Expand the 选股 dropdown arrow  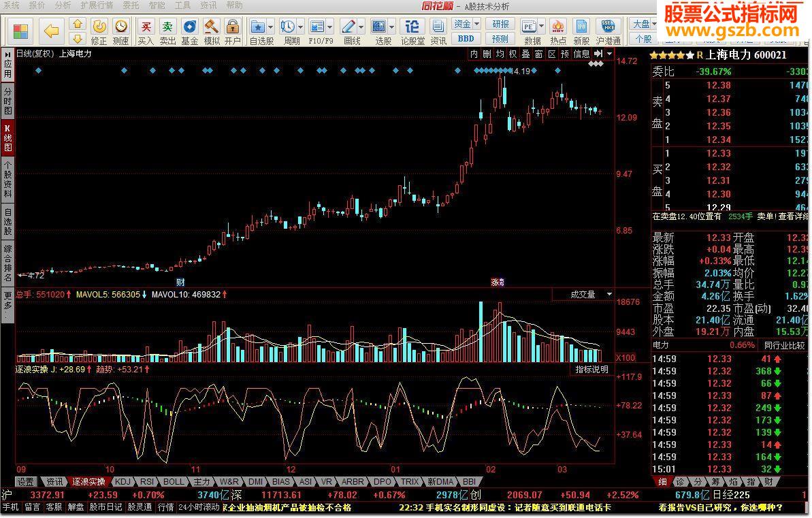click(391, 27)
